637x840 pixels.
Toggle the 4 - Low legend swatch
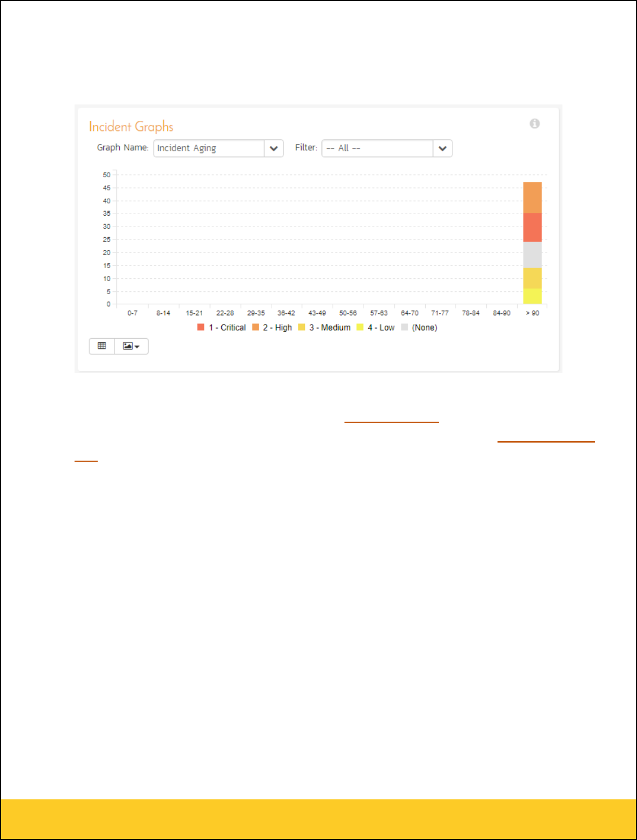coord(360,327)
